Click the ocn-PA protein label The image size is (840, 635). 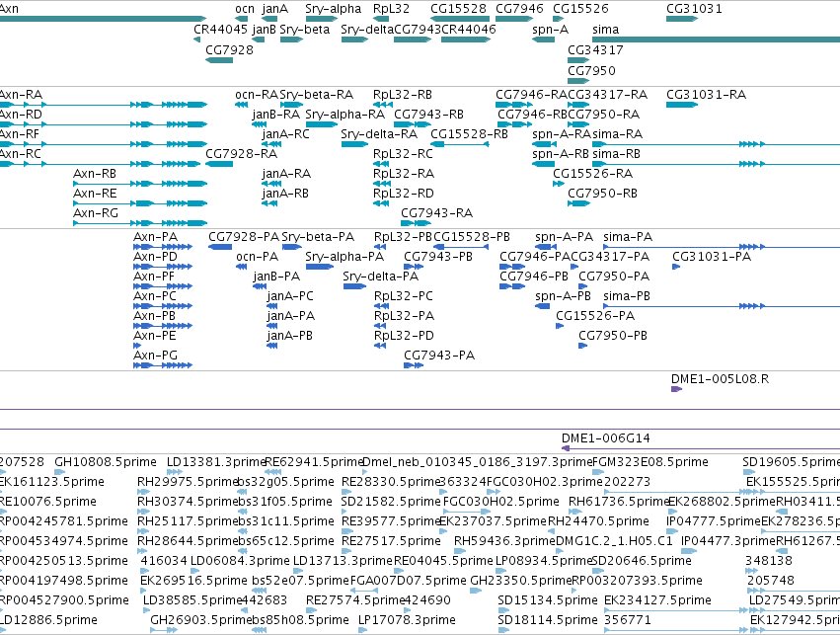258,257
